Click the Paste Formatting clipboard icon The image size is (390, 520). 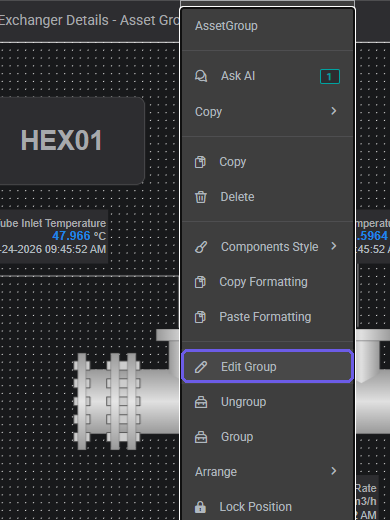click(x=200, y=317)
